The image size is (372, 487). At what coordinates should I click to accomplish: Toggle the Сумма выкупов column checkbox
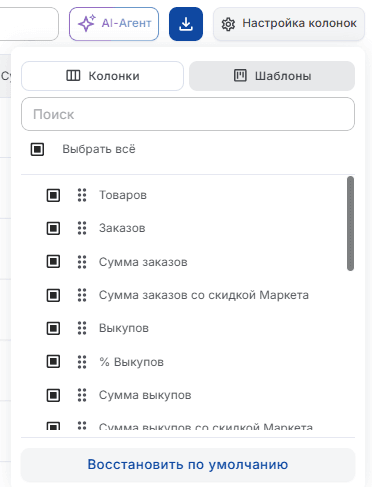coord(53,395)
